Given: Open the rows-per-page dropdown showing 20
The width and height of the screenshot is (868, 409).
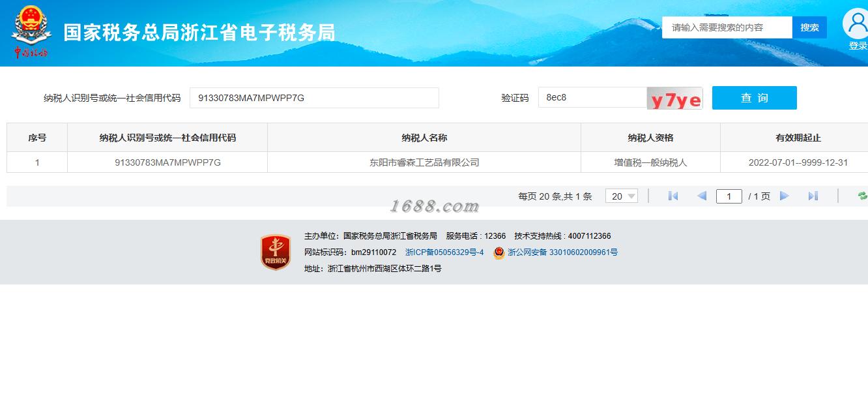Looking at the screenshot, I should point(621,196).
